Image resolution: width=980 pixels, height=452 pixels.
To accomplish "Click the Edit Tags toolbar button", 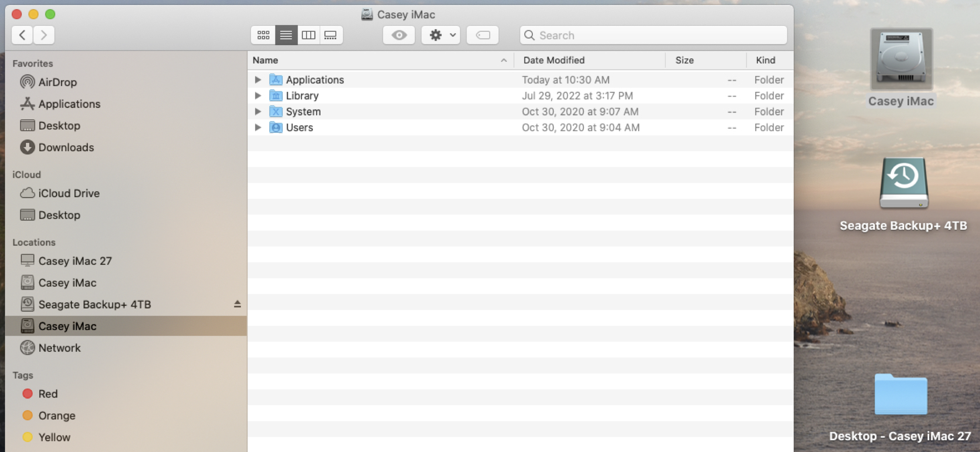I will [x=483, y=35].
